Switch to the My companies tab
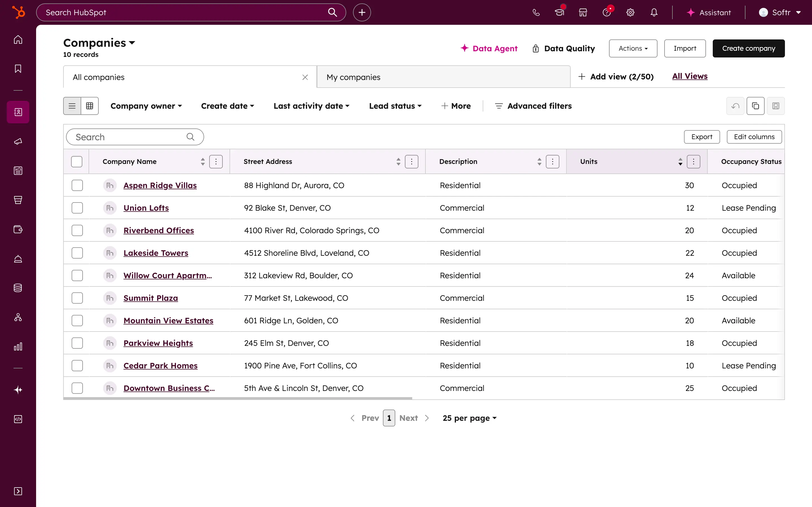The width and height of the screenshot is (812, 507). click(x=353, y=77)
